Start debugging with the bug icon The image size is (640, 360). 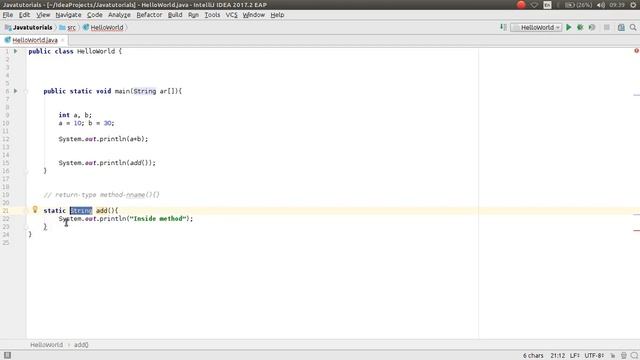coord(580,27)
